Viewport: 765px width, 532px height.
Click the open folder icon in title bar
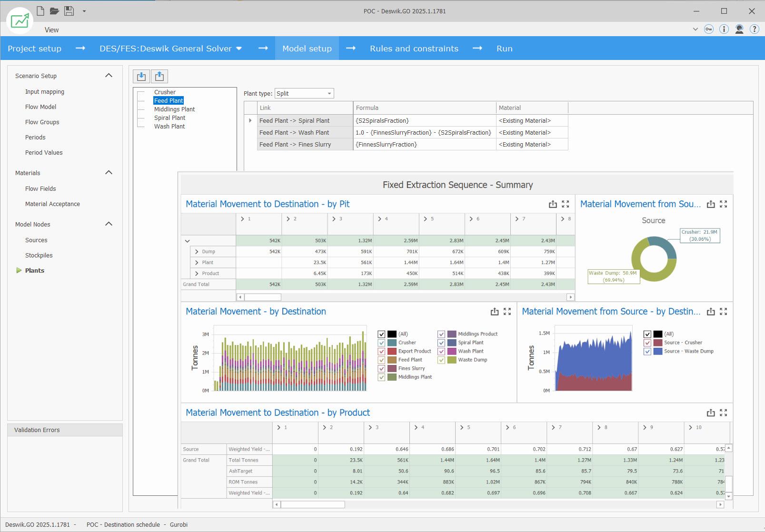coord(54,11)
